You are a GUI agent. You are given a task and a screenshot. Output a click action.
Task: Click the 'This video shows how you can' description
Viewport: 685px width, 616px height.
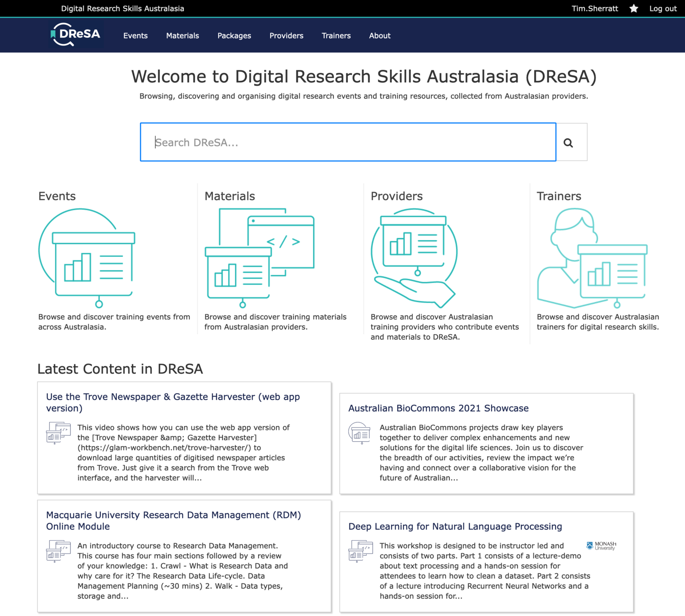pos(183,453)
